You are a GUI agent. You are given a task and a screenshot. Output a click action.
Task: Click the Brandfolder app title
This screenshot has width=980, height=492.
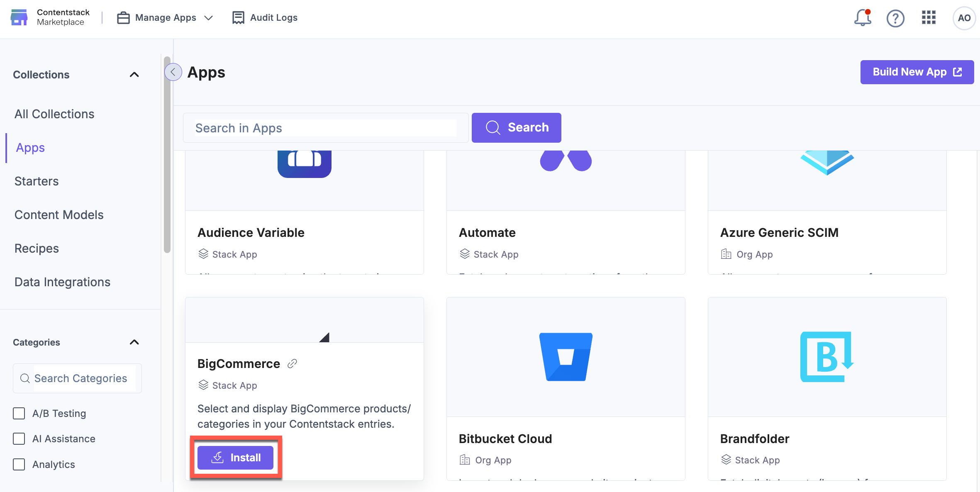click(755, 439)
